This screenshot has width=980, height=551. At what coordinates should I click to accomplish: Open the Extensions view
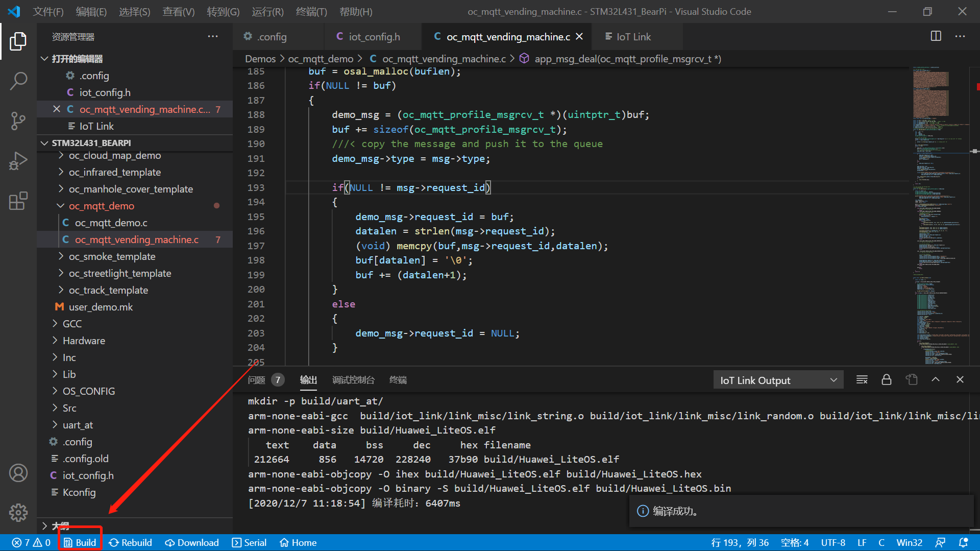(x=18, y=201)
